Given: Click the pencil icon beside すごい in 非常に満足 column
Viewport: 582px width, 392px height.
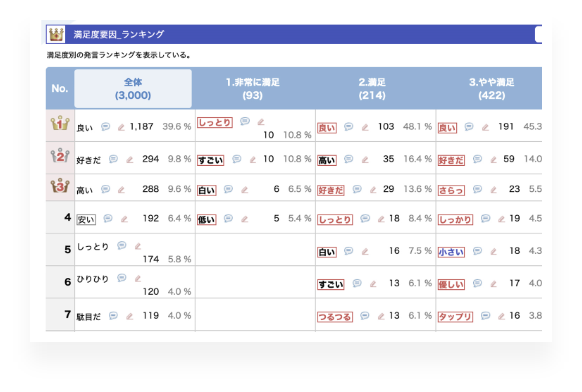Looking at the screenshot, I should pyautogui.click(x=253, y=160).
